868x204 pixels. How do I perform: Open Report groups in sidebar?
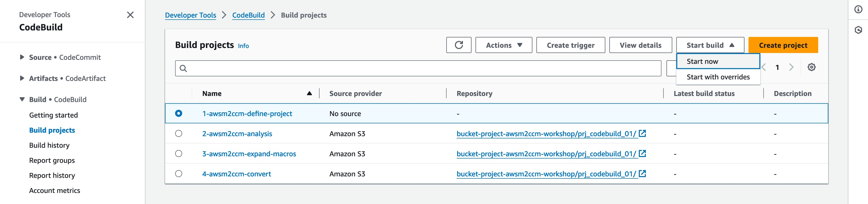[x=52, y=161]
